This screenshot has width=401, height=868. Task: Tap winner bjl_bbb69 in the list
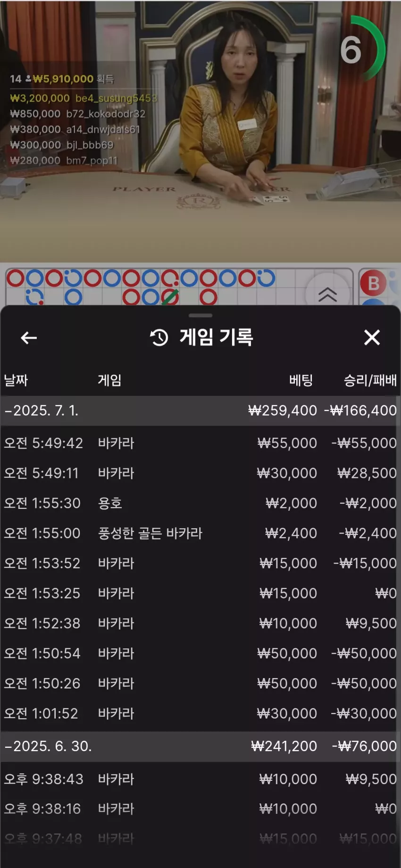62,145
